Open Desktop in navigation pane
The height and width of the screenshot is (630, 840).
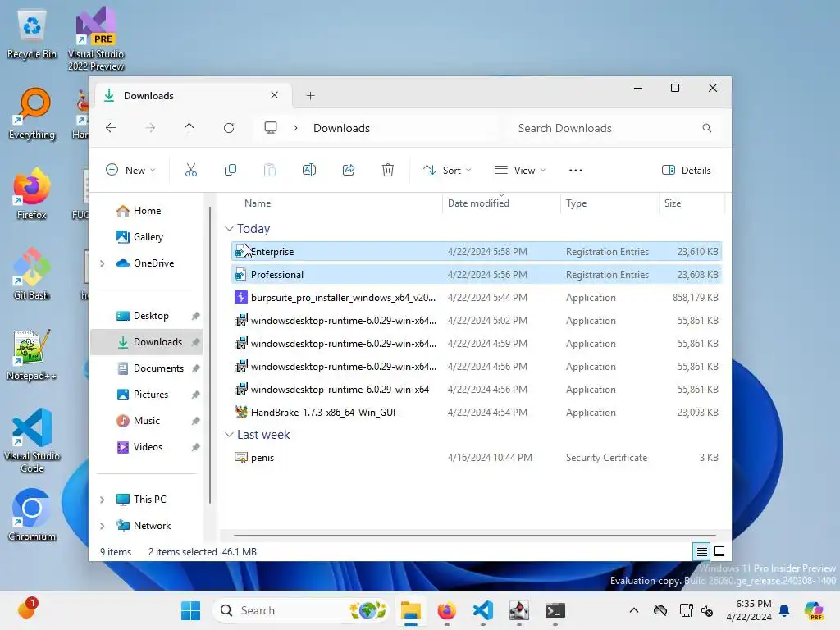point(150,316)
